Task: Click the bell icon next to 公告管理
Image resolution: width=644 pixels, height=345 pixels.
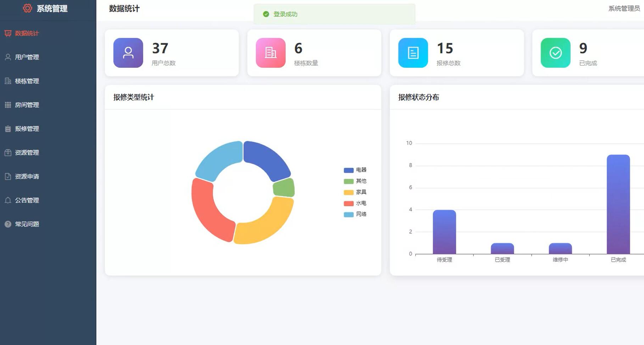Action: (8, 200)
